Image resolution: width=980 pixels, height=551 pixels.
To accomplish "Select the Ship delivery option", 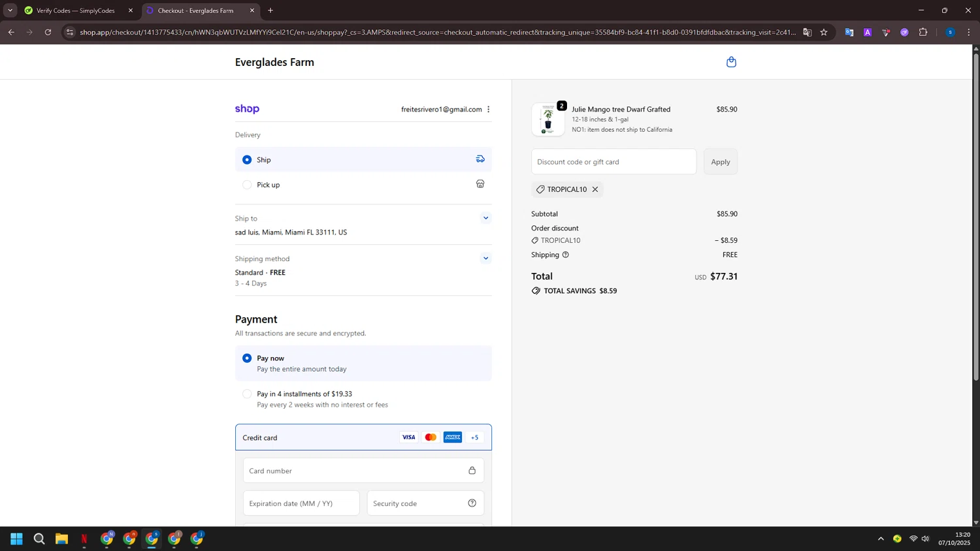I will point(247,160).
